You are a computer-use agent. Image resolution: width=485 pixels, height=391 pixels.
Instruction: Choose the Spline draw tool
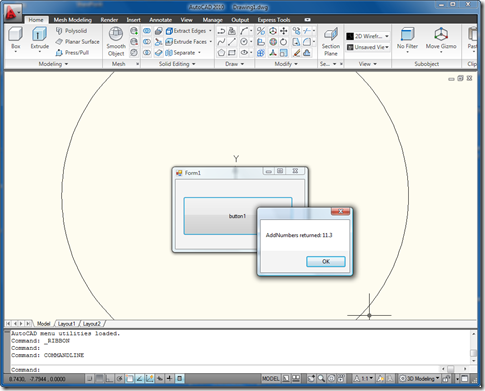click(x=221, y=42)
